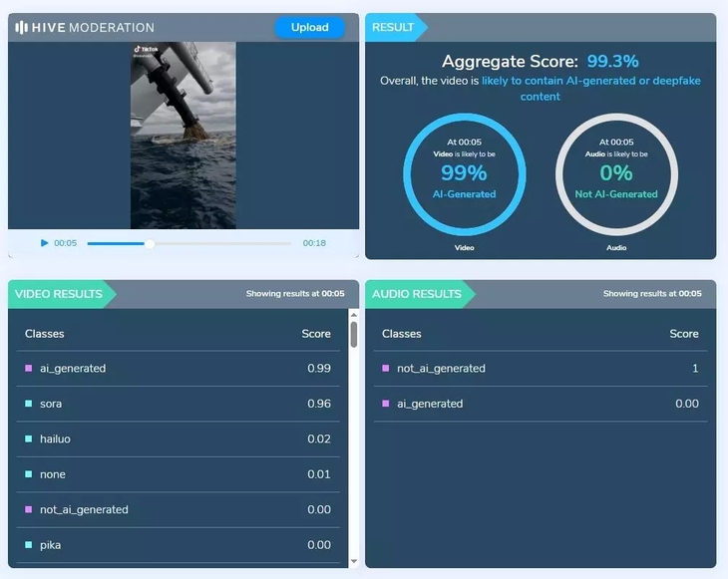Click the Upload button
Screen dimensions: 728x579
(309, 28)
